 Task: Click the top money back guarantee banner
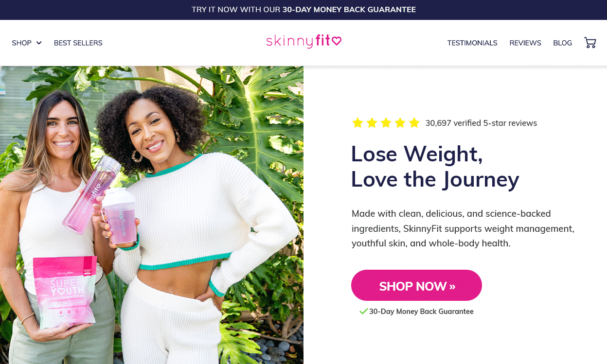303,10
